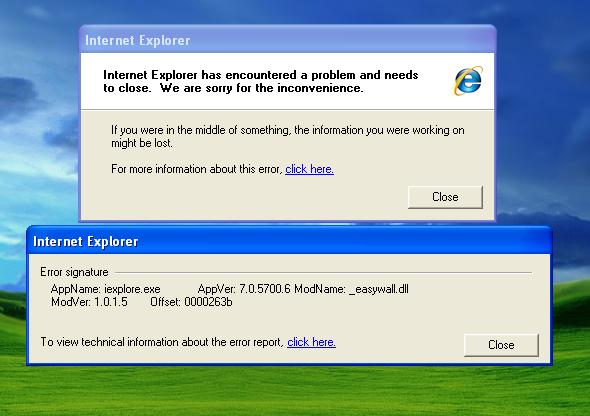This screenshot has height=416, width=590.
Task: Click the 'might be lost' information paragraph
Action: (287, 136)
